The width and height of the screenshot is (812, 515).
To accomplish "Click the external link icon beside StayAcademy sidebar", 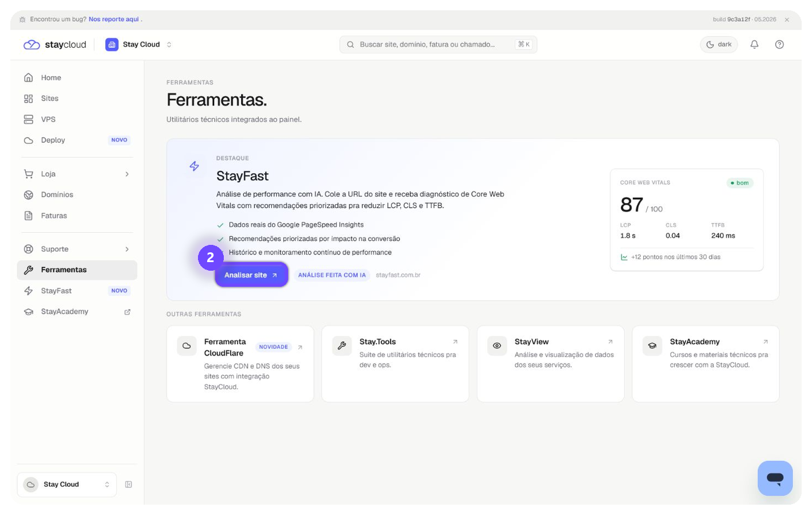I will point(127,312).
